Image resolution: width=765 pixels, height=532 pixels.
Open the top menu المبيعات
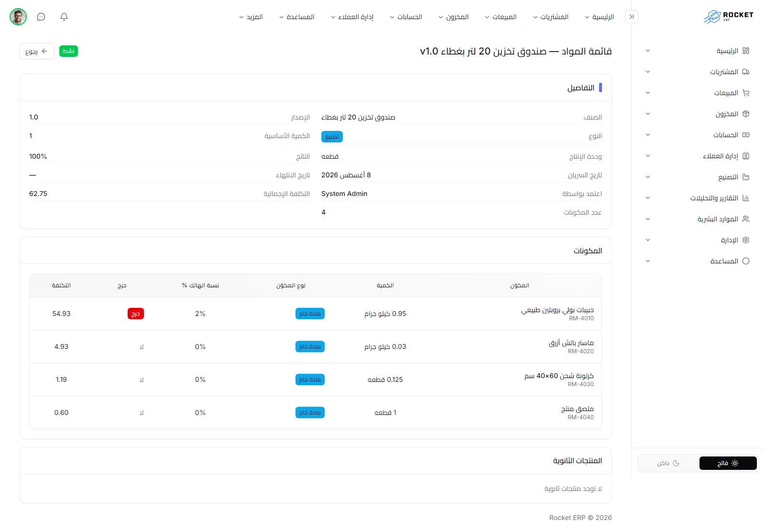(x=501, y=17)
